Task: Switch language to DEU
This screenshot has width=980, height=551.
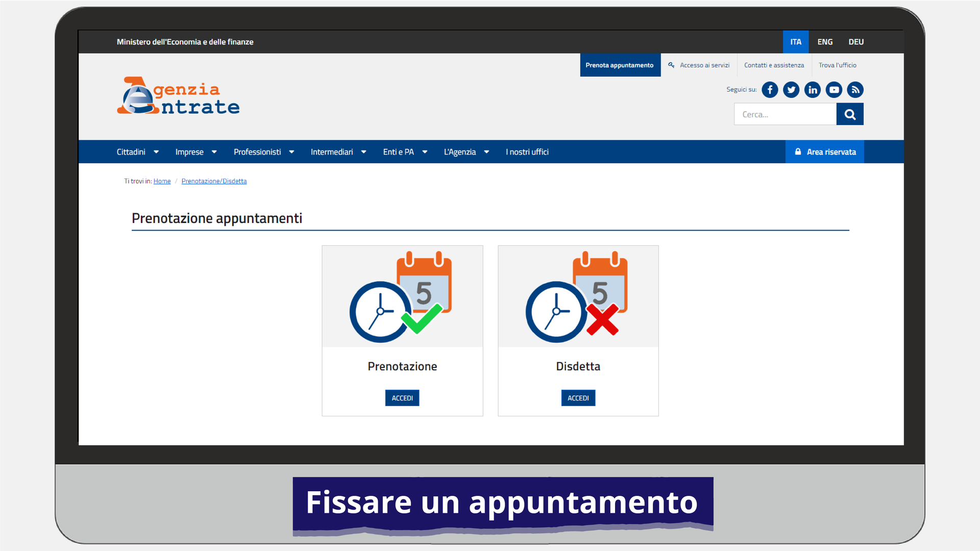Action: point(856,42)
